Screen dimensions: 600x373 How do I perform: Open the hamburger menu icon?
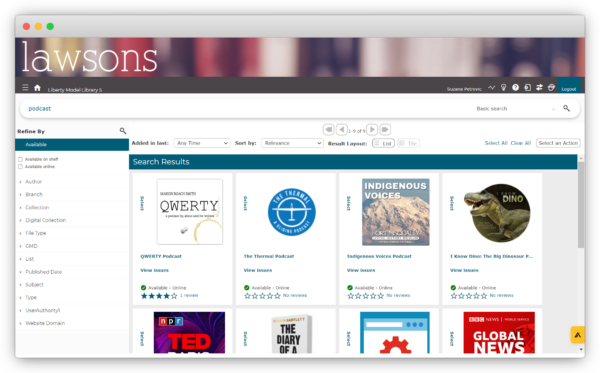tap(25, 88)
